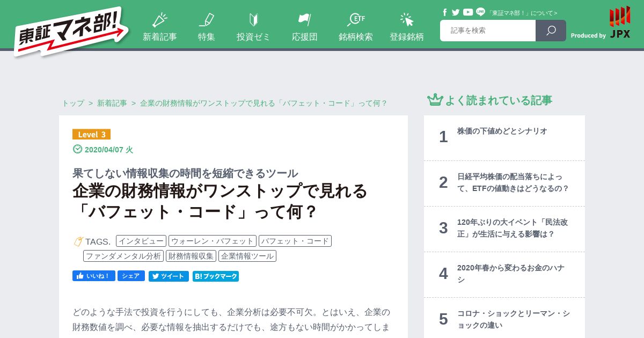Click the Facebook シェア button

click(x=131, y=276)
